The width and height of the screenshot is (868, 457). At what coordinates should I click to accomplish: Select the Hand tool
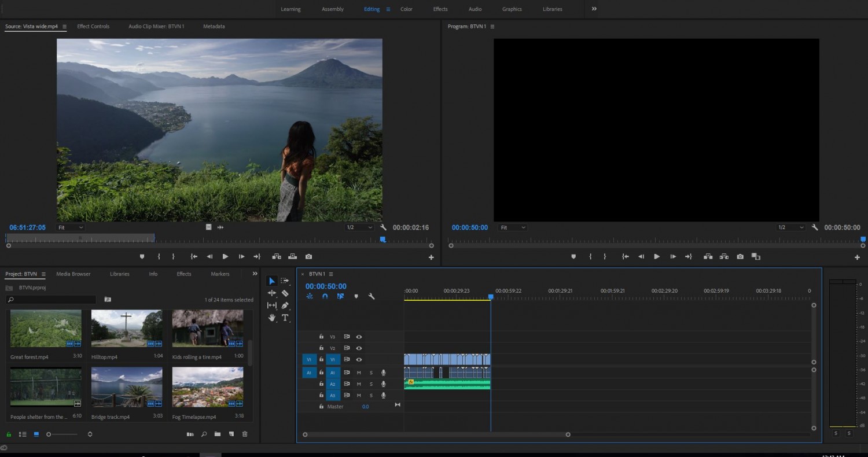[x=272, y=318]
